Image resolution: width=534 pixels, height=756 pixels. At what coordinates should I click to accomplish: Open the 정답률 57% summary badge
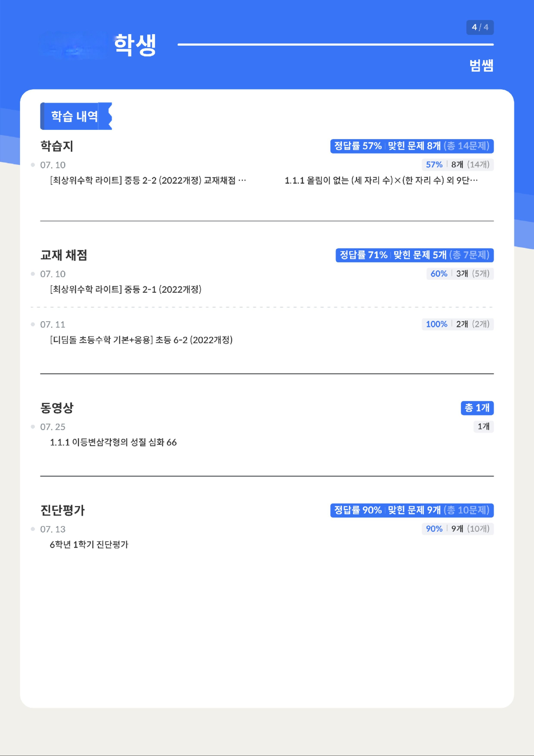(x=412, y=146)
